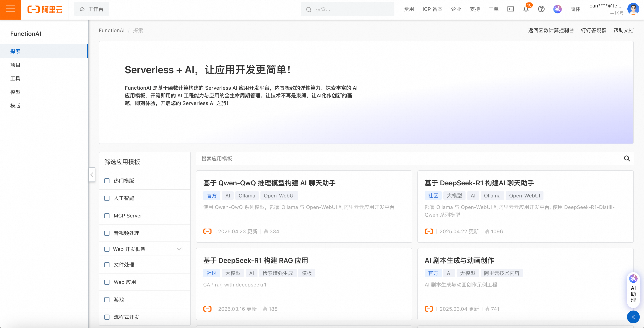Expand the Web 开发框架 filter chevron
Viewport: 644px width, 328px height.
click(179, 249)
